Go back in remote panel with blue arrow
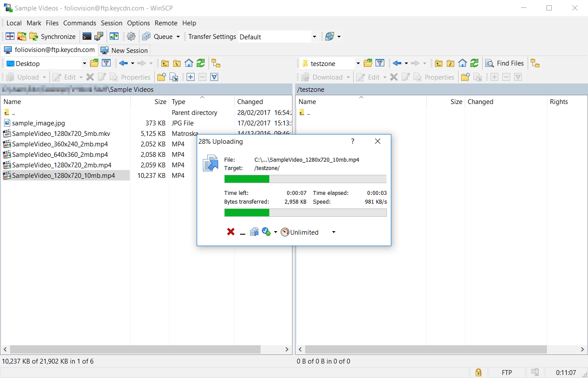This screenshot has width=588, height=378. 397,63
